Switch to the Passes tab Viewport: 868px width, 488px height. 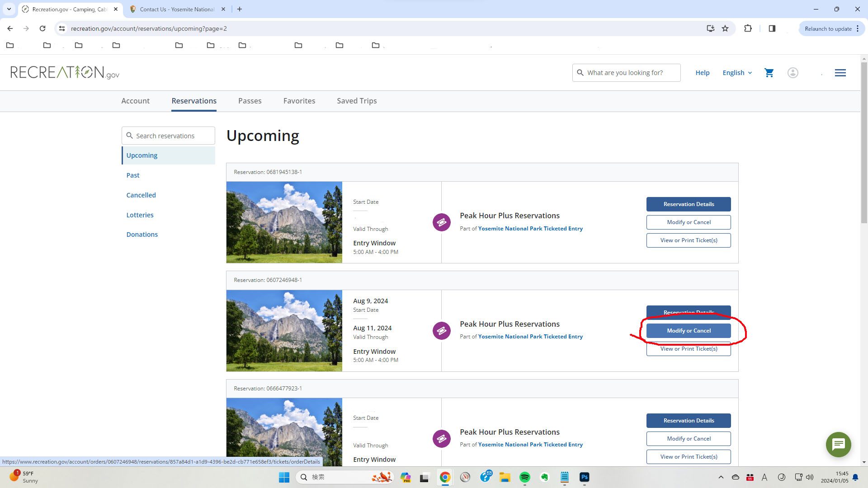[x=250, y=101]
